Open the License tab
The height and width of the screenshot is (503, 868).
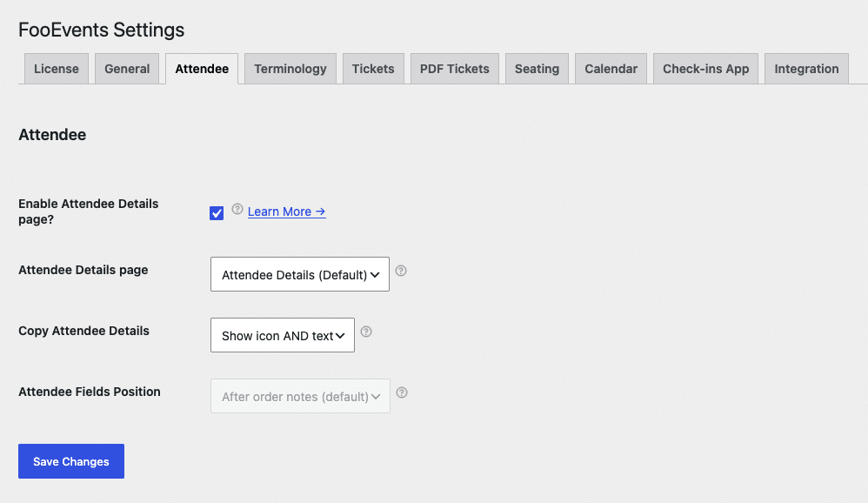click(56, 69)
